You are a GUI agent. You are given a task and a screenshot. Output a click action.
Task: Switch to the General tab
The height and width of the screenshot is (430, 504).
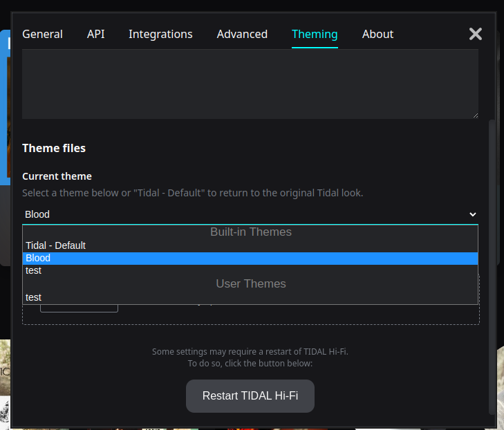42,34
